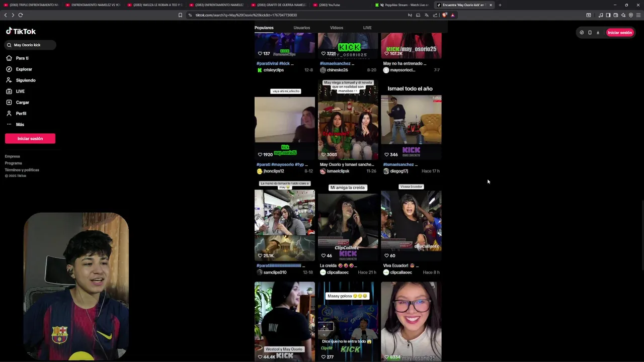Open 'Ismael todo el año' video thumbnail
Screen dimensions: 644x362
click(x=411, y=120)
